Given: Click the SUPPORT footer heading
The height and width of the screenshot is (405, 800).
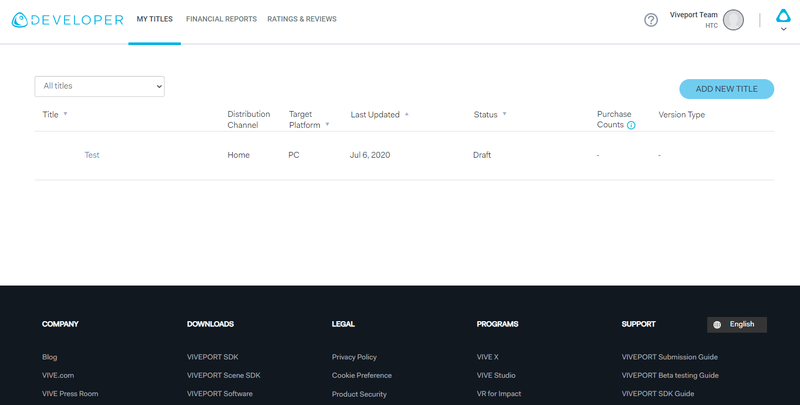Looking at the screenshot, I should (x=638, y=324).
